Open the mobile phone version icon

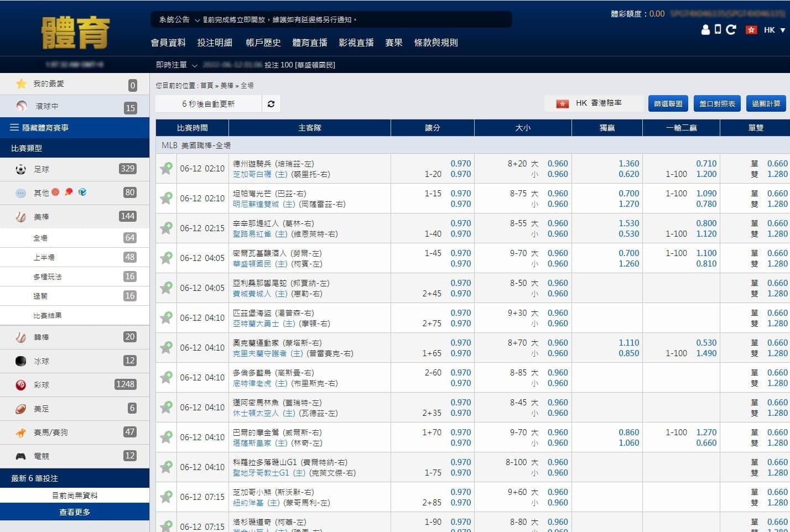[718, 30]
